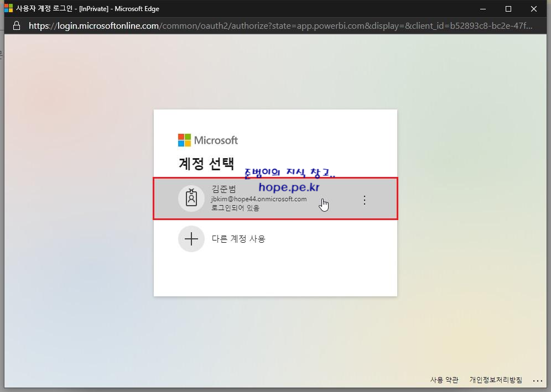551x392 pixels.
Task: Click the Microsoft logo in the sign-in card
Action: coord(207,140)
